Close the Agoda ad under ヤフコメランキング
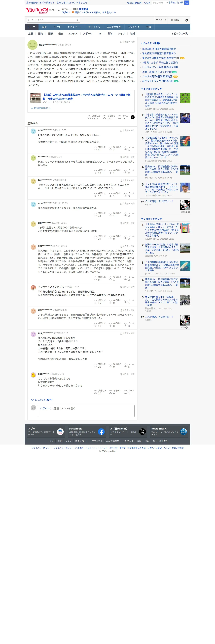This screenshot has height=644, width=215. [189, 328]
